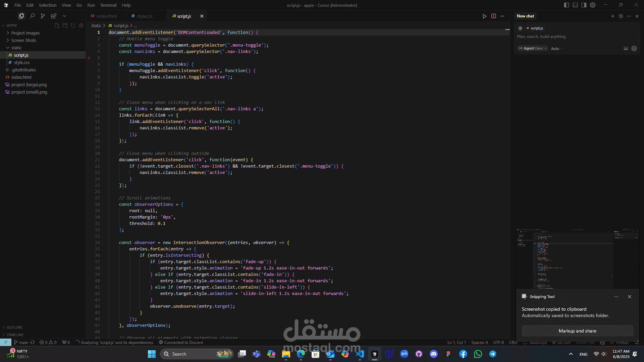The width and height of the screenshot is (644, 362).
Task: Toggle the bottom panel layout icon
Action: (x=575, y=5)
